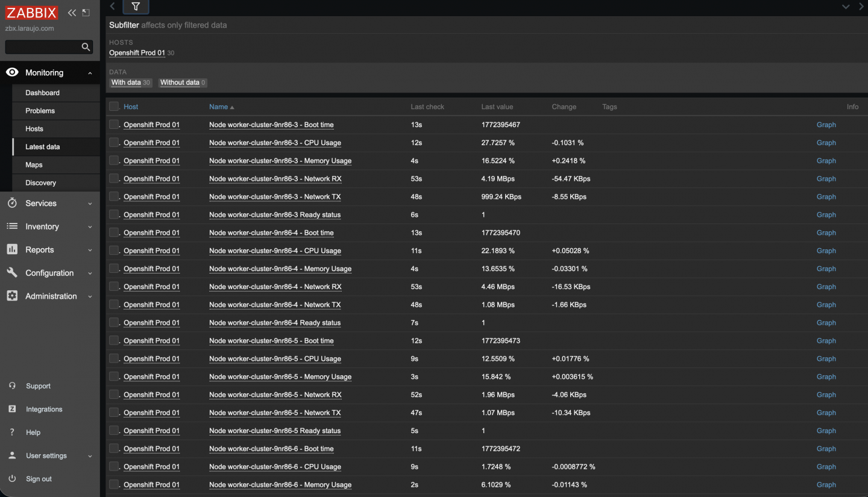
Task: Click Openshift Prod 01 subfilter host link
Action: (x=137, y=53)
